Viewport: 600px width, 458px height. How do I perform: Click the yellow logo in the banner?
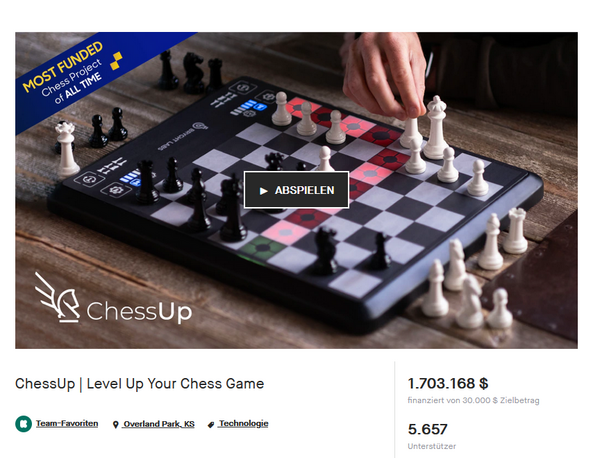116,61
